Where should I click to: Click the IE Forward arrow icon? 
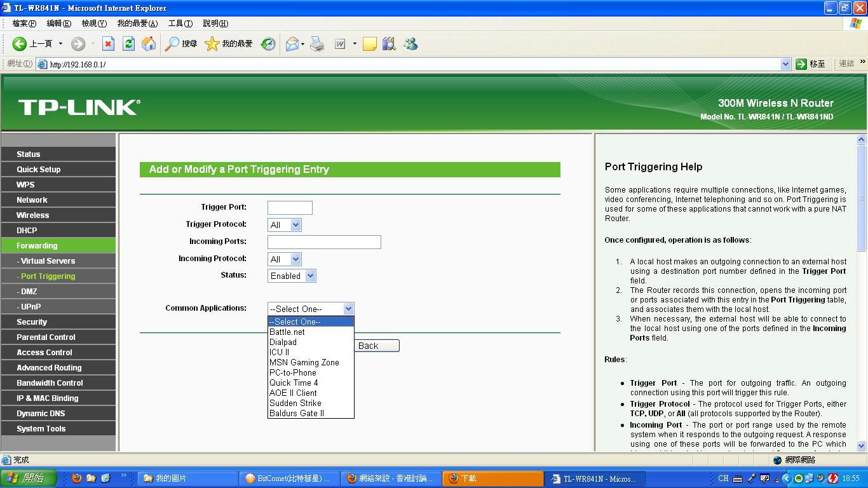coord(78,44)
